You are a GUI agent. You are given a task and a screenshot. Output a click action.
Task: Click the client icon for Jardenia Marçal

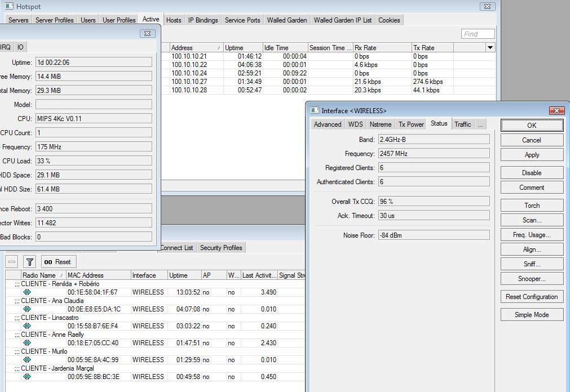26,377
